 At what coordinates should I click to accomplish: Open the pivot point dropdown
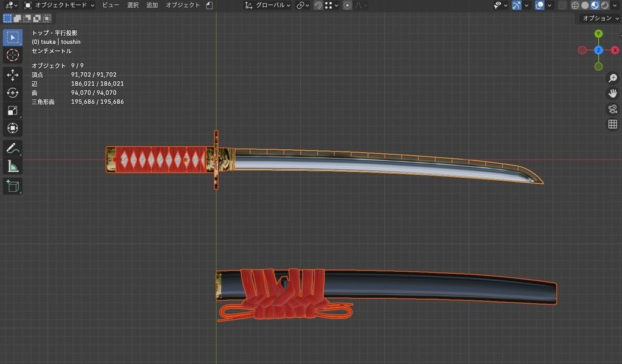pos(302,5)
